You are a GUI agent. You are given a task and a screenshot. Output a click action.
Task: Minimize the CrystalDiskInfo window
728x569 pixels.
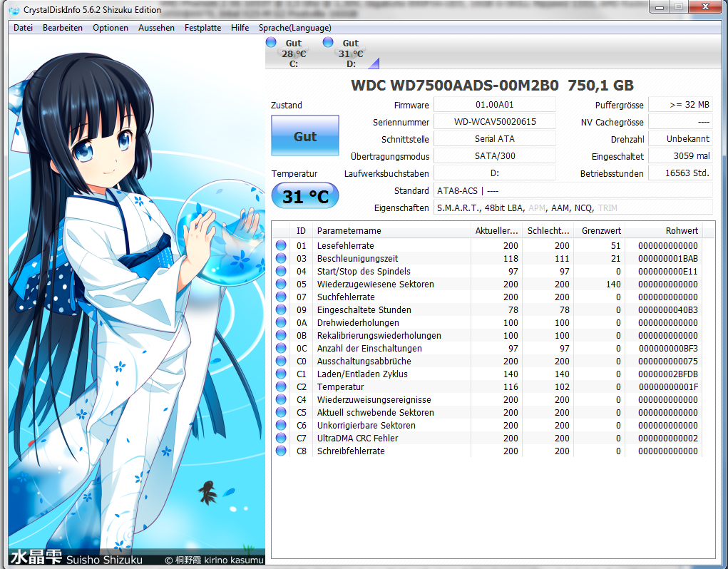[660, 7]
